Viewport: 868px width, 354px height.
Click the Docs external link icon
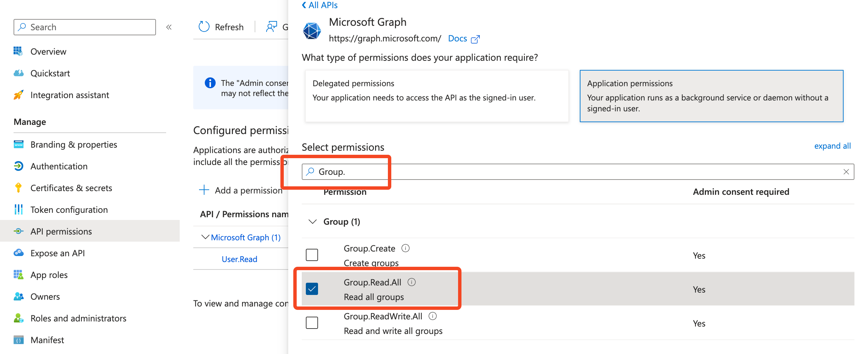click(475, 39)
